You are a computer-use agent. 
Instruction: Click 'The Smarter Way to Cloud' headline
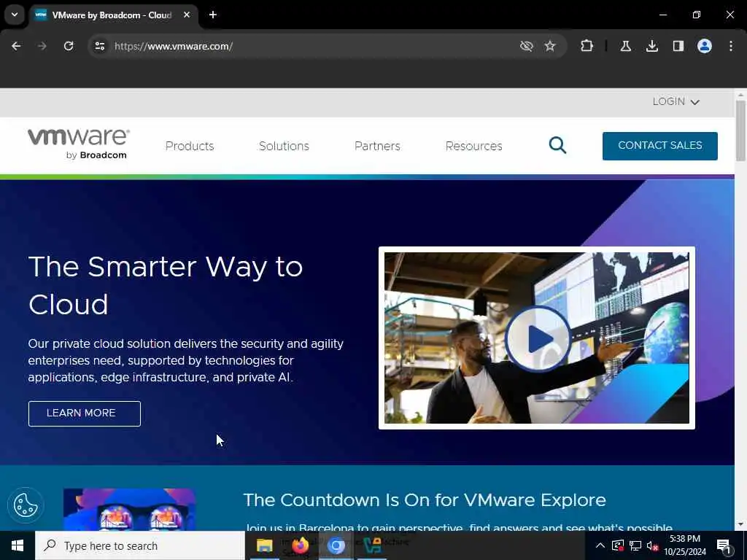tap(166, 285)
